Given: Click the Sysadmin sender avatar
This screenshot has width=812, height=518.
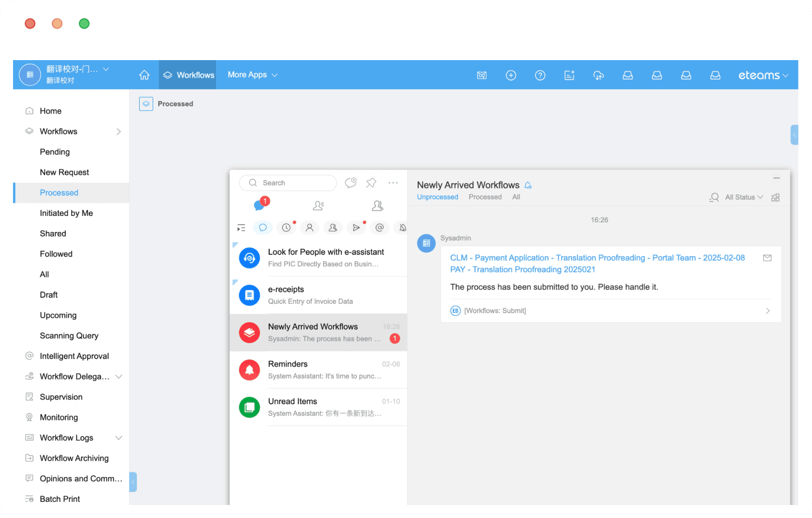Looking at the screenshot, I should [426, 243].
